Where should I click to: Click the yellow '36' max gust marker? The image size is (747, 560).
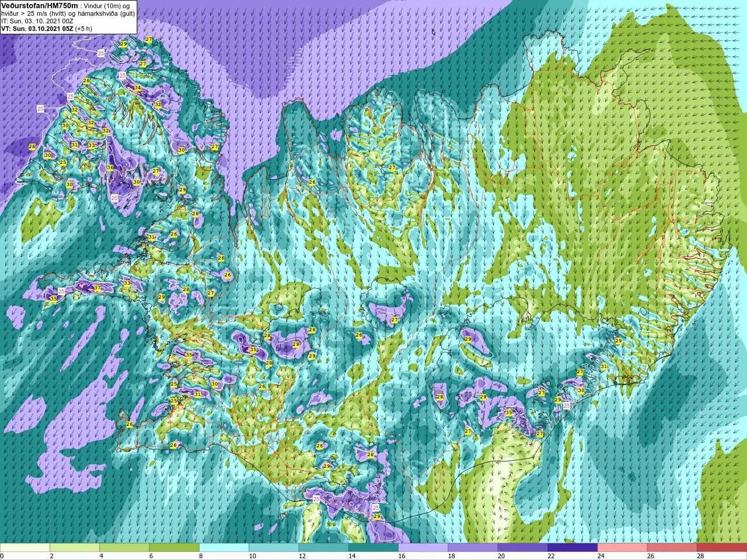coord(110,167)
